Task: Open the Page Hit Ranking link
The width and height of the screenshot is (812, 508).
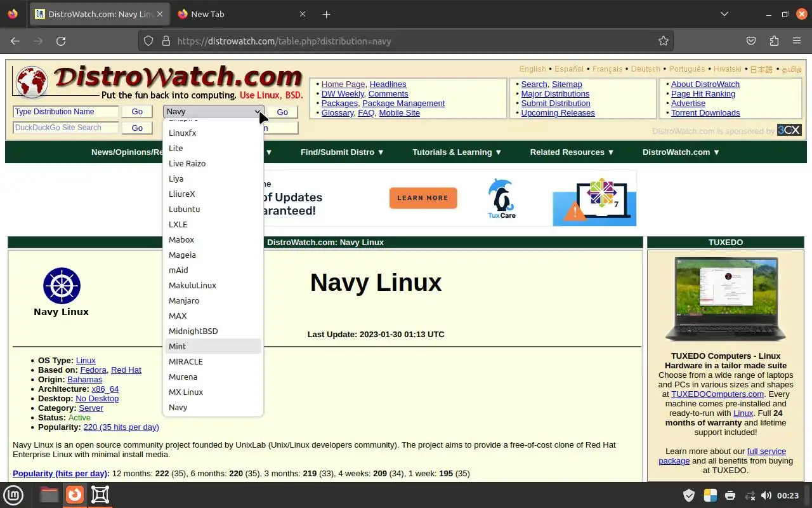Action: pyautogui.click(x=703, y=93)
